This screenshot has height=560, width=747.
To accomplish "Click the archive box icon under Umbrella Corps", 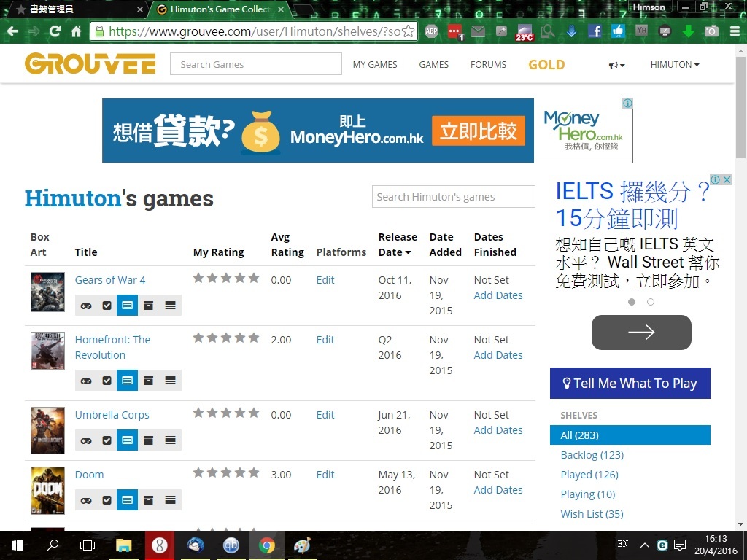I will pyautogui.click(x=149, y=440).
